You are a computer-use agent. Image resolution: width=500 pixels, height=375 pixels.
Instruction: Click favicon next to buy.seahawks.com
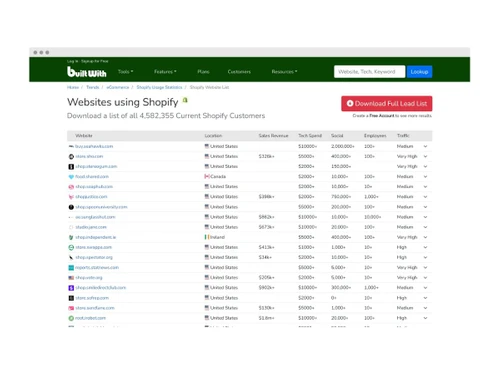(x=71, y=146)
